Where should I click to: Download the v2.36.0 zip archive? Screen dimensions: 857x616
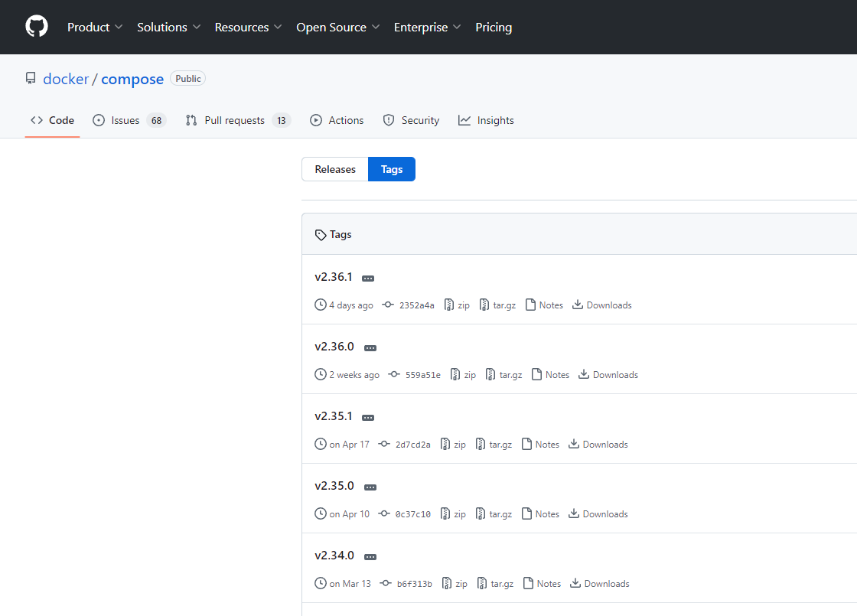463,374
